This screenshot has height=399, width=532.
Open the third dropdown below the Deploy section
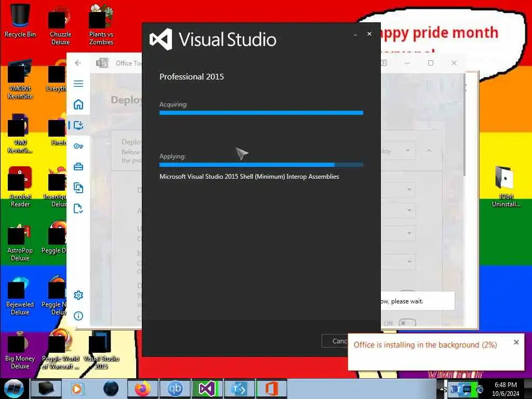(x=398, y=233)
